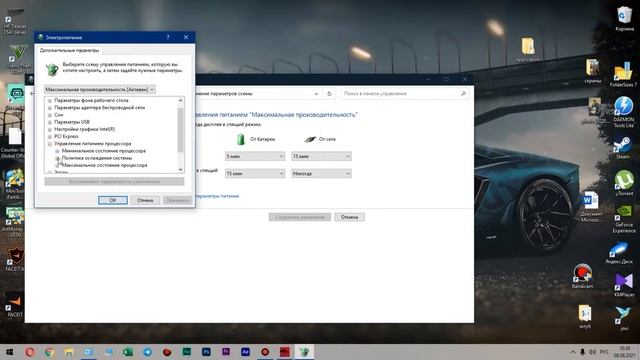640x360 pixels.
Task: Show hidden tray icons chevron
Action: (573, 352)
